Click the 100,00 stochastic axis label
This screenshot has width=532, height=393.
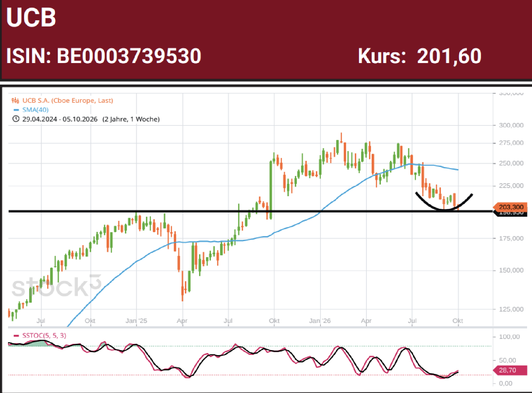(509, 337)
